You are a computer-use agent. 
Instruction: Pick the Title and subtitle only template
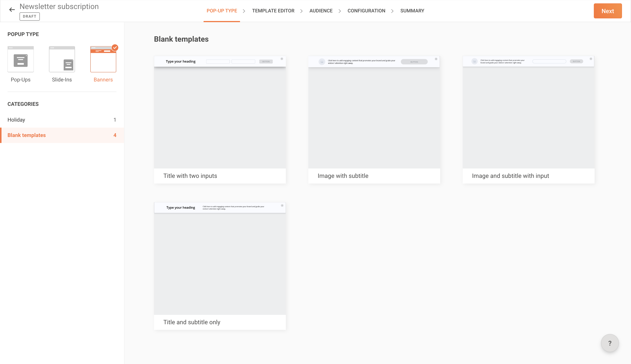220,266
